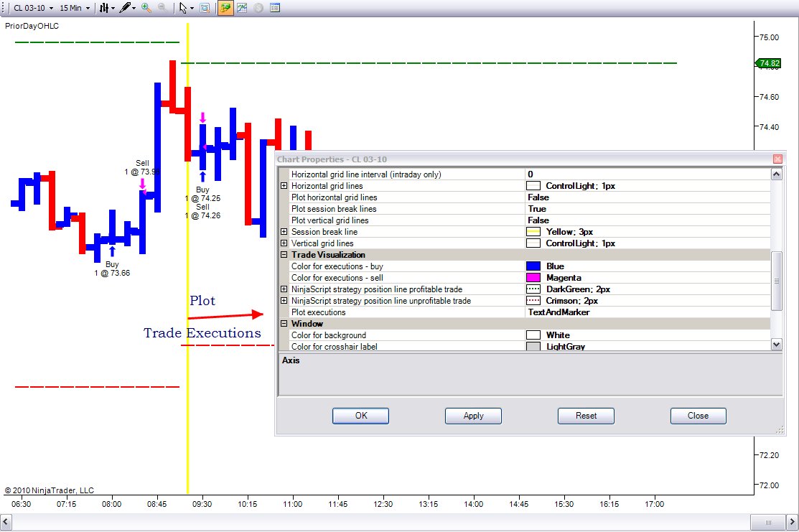The width and height of the screenshot is (799, 532).
Task: Click the zoom in magnifier icon
Action: coord(146,8)
